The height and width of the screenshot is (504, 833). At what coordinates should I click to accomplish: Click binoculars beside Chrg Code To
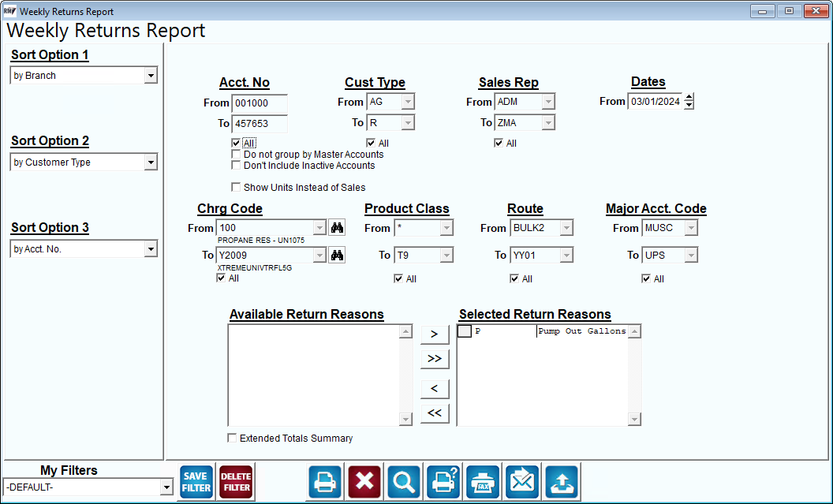337,256
